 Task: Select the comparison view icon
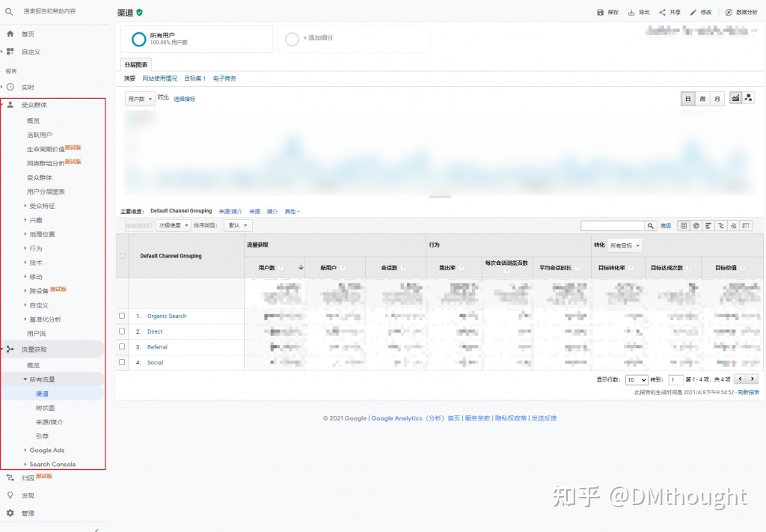(720, 226)
